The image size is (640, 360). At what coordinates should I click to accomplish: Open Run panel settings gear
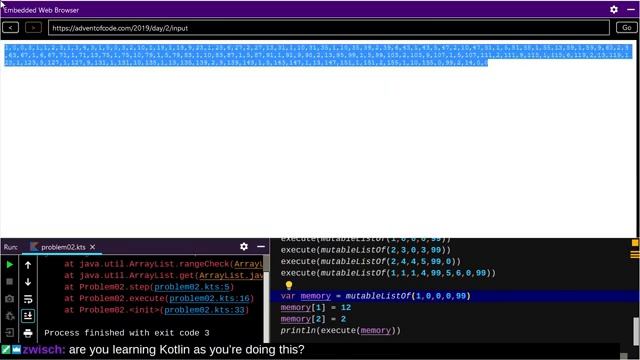(244, 247)
